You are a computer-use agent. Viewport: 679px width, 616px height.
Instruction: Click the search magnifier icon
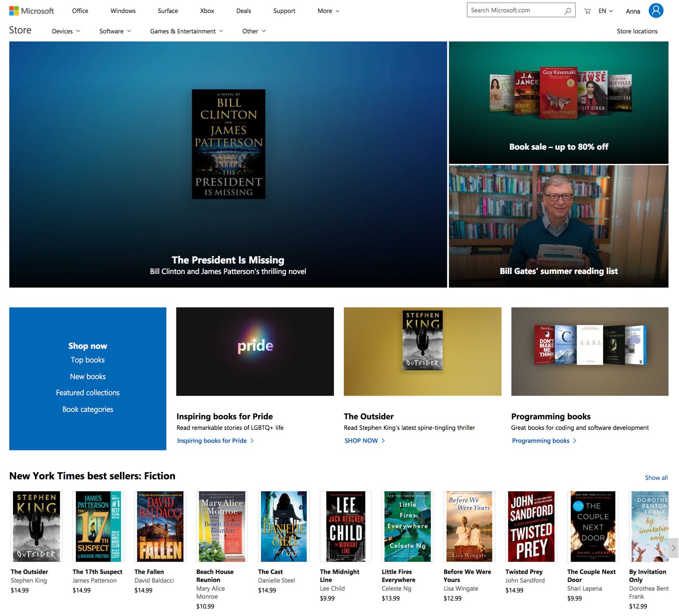567,11
